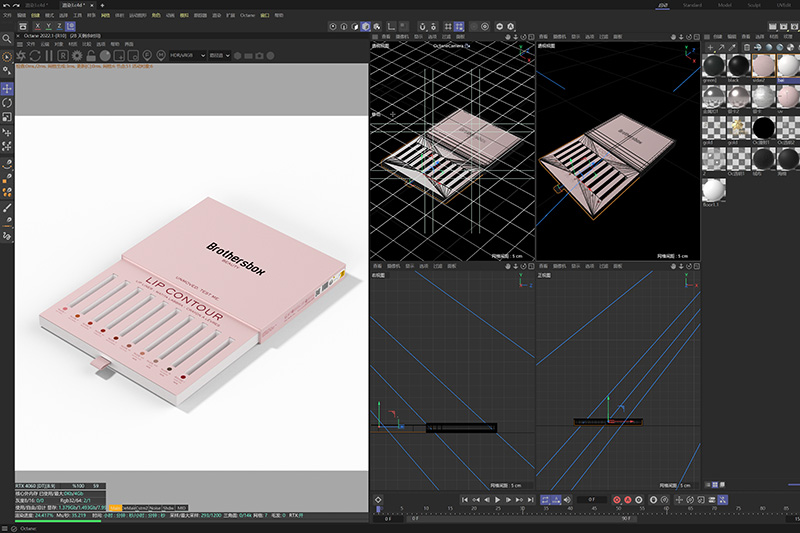800x533 pixels.
Task: Toggle Y axis lock
Action: (48, 26)
